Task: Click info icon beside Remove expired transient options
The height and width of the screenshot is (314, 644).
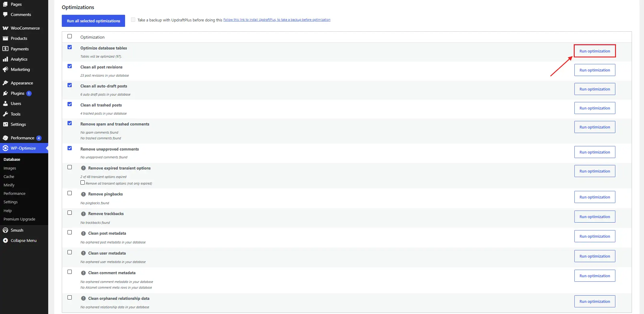Action: pyautogui.click(x=83, y=168)
